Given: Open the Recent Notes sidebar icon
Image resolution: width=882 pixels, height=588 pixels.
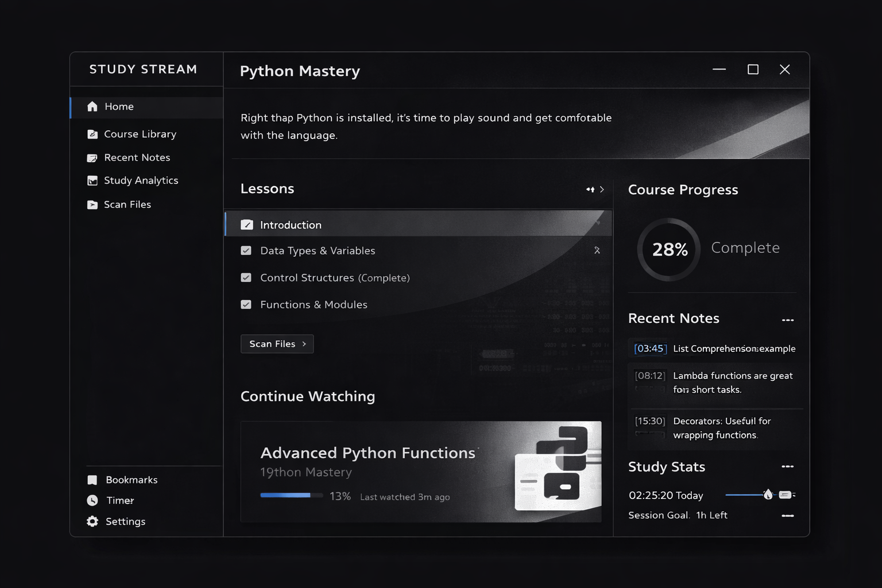Looking at the screenshot, I should (92, 158).
